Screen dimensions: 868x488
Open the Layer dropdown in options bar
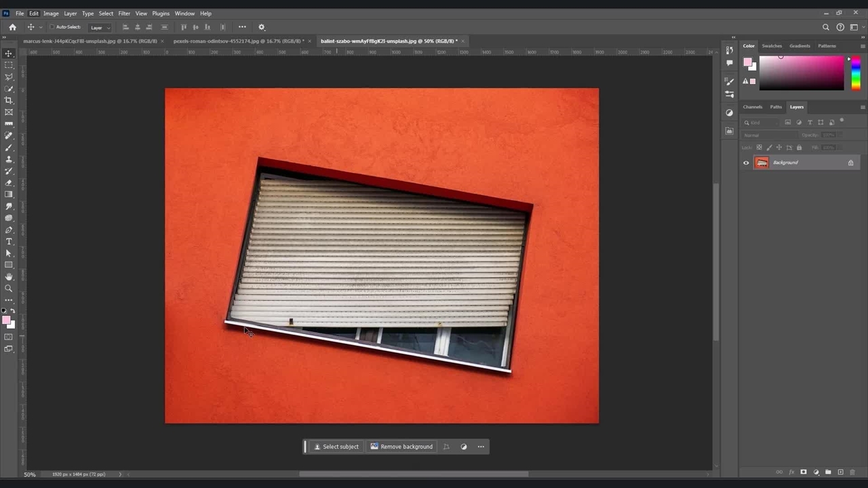point(100,28)
